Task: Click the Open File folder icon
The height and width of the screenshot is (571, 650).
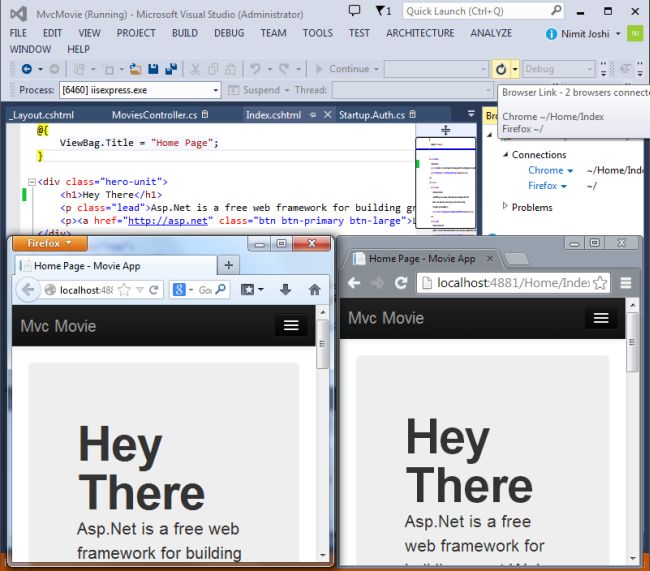Action: [135, 69]
